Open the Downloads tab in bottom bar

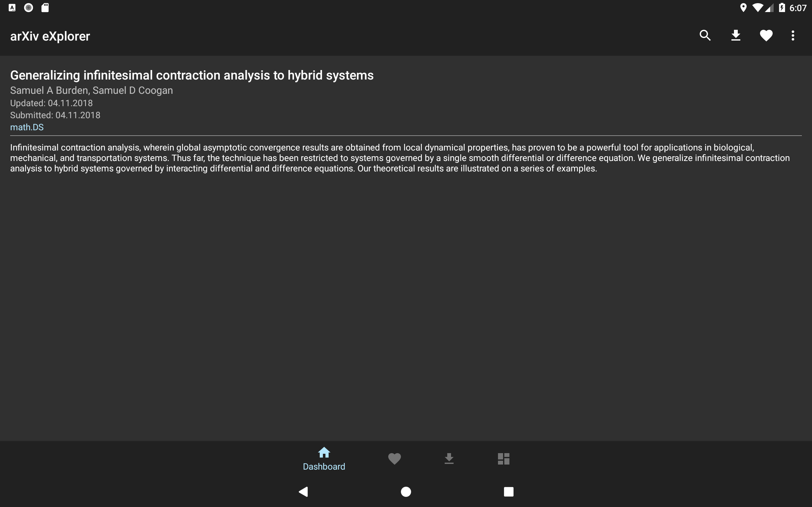click(449, 459)
